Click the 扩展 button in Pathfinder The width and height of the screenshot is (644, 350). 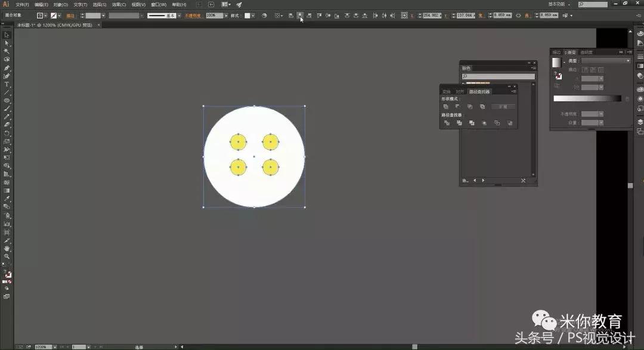tap(503, 107)
